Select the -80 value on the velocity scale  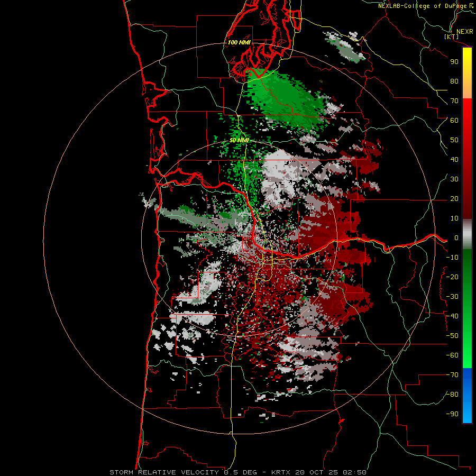tap(452, 395)
